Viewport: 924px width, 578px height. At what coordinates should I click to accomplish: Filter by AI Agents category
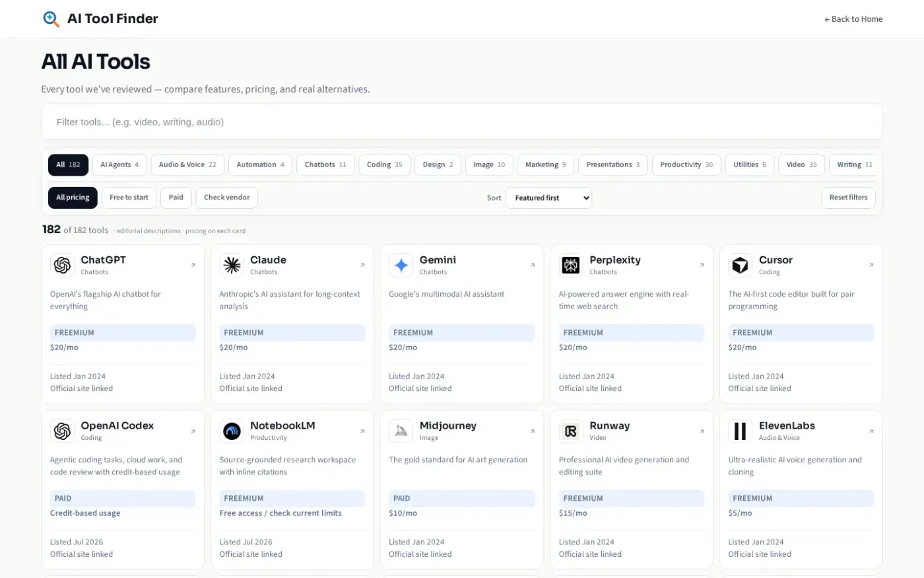pos(119,164)
